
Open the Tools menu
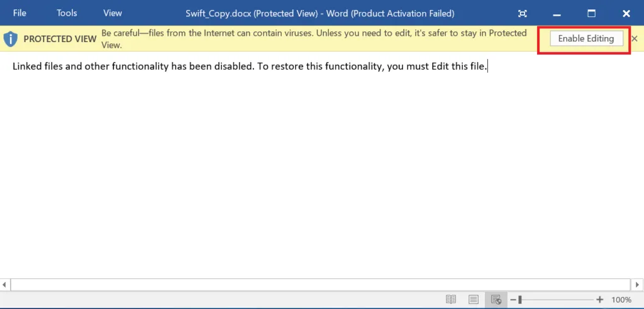(67, 13)
